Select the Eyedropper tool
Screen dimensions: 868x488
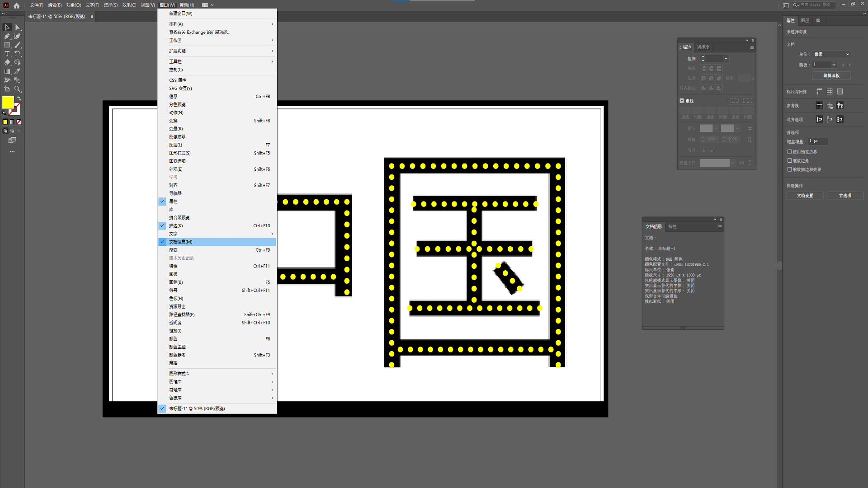click(18, 71)
